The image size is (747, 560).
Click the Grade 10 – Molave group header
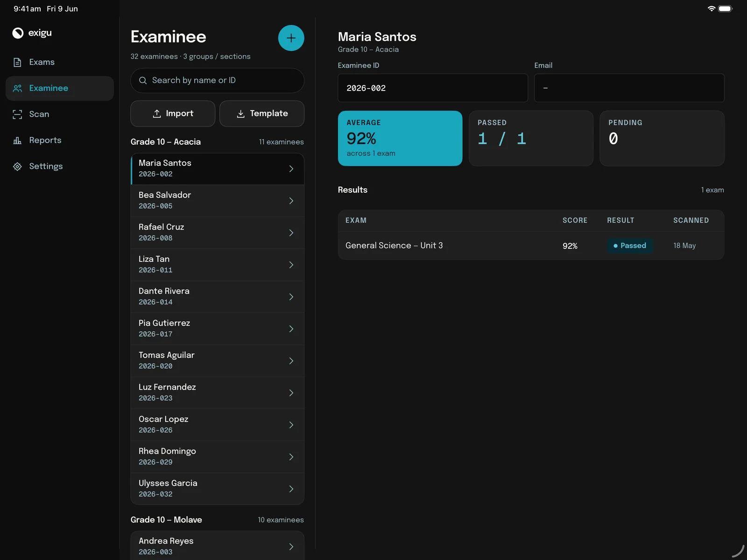[166, 520]
